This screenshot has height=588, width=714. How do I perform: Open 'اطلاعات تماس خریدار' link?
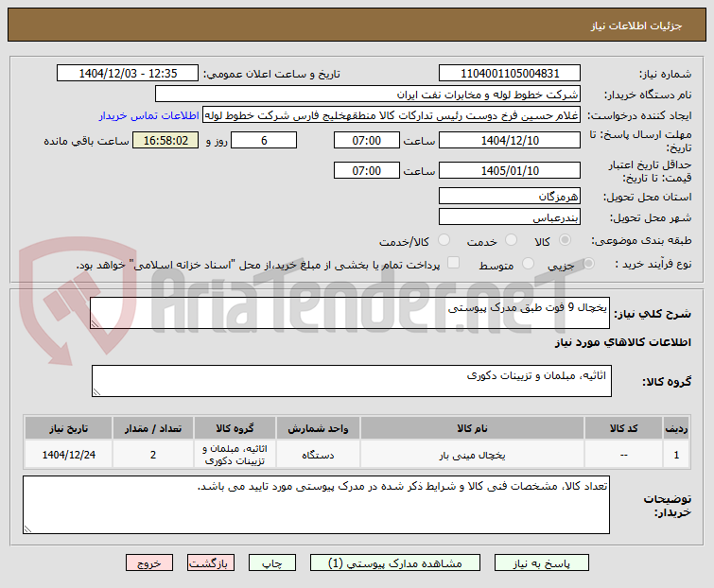[148, 115]
